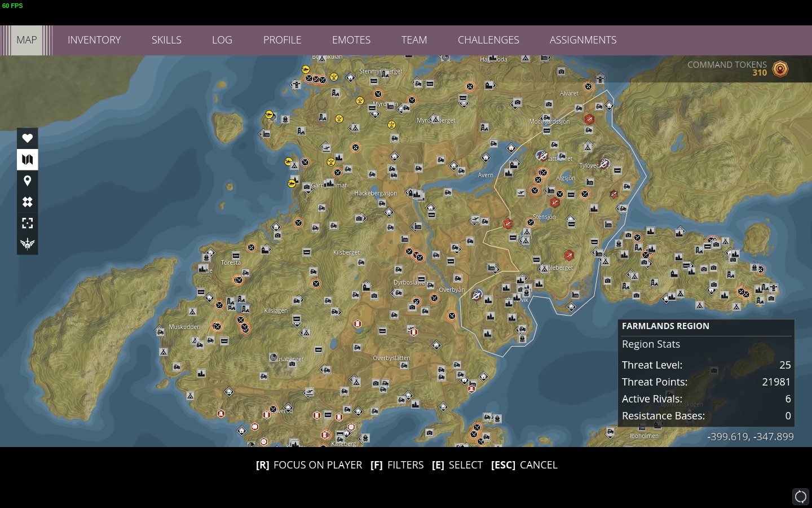Click the heart icon in map sidebar

click(x=27, y=138)
